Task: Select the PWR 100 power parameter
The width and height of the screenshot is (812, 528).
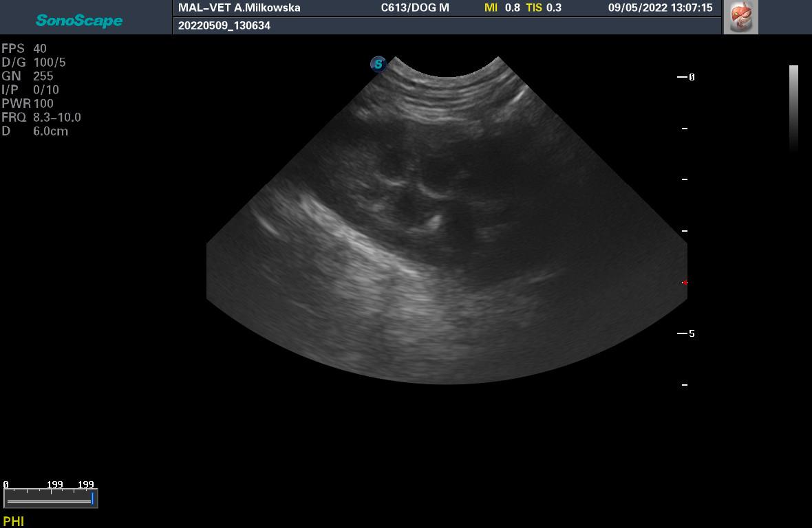Action: click(28, 104)
